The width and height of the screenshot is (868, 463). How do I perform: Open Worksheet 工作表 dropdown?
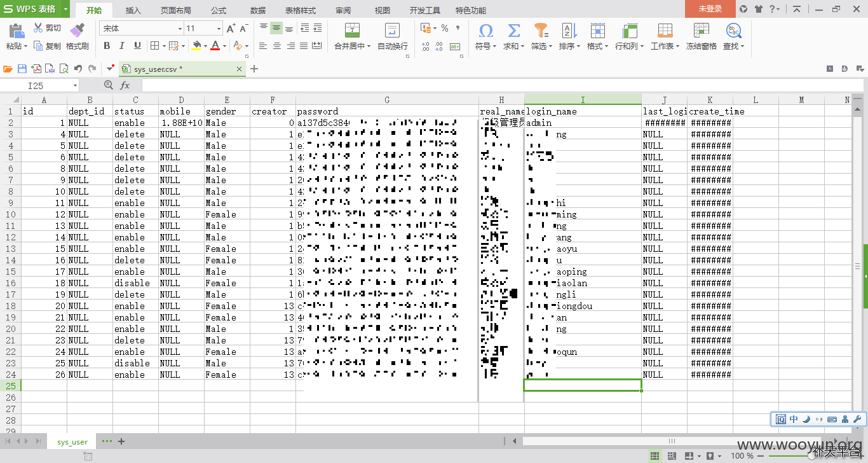tap(665, 37)
